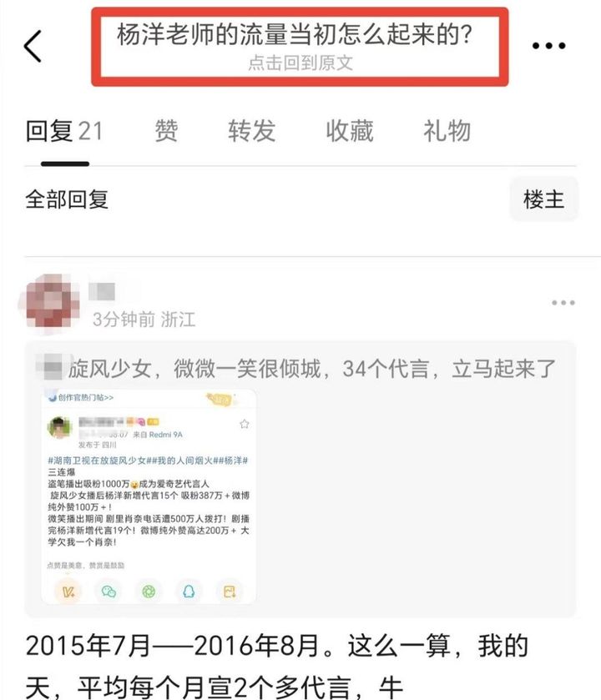Tap the star favorite icon in embedded post
This screenshot has height=700, width=601.
(245, 424)
